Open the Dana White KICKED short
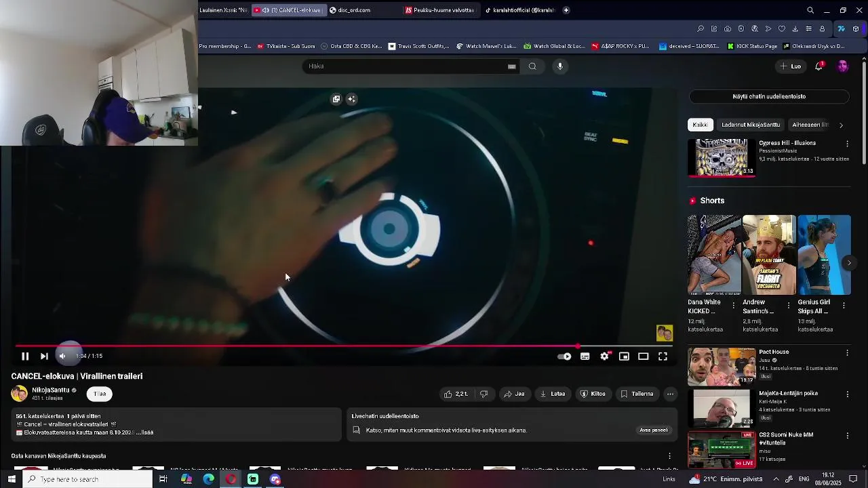 714,255
